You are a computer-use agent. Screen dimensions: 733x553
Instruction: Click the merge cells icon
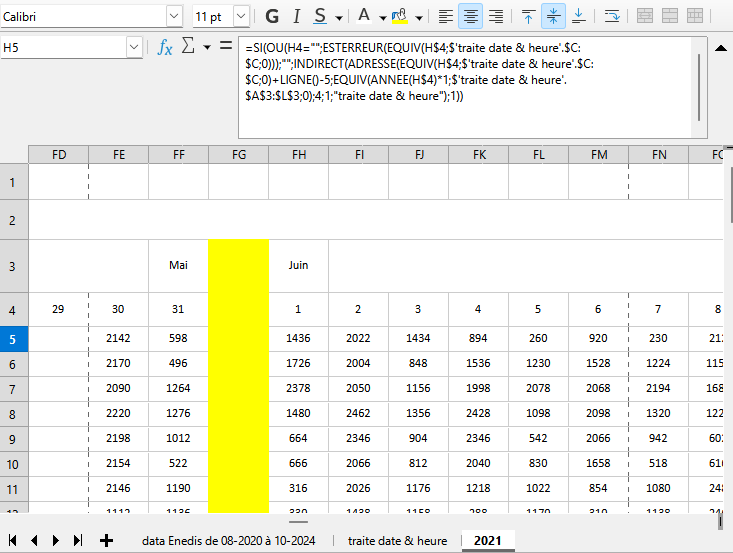pos(670,16)
